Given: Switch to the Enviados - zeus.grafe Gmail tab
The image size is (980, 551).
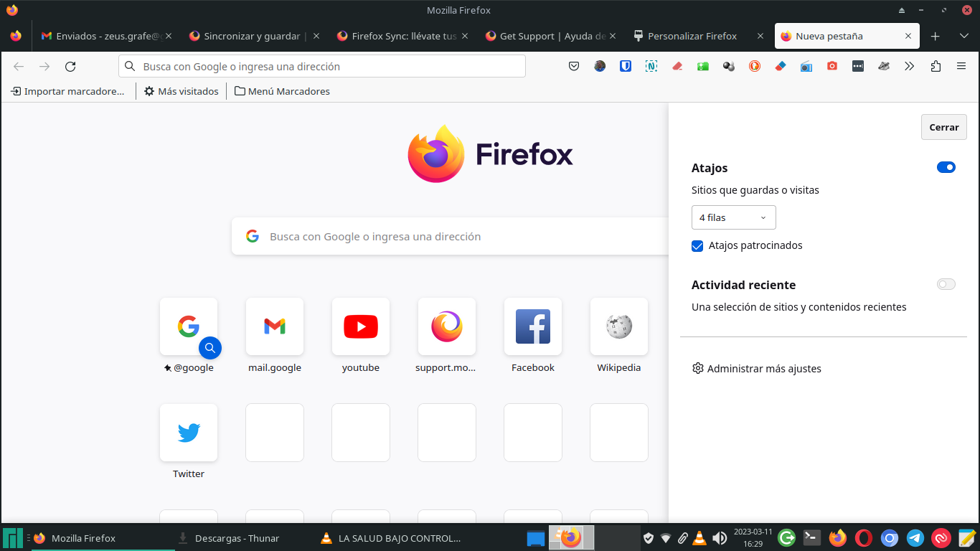Looking at the screenshot, I should tap(105, 36).
